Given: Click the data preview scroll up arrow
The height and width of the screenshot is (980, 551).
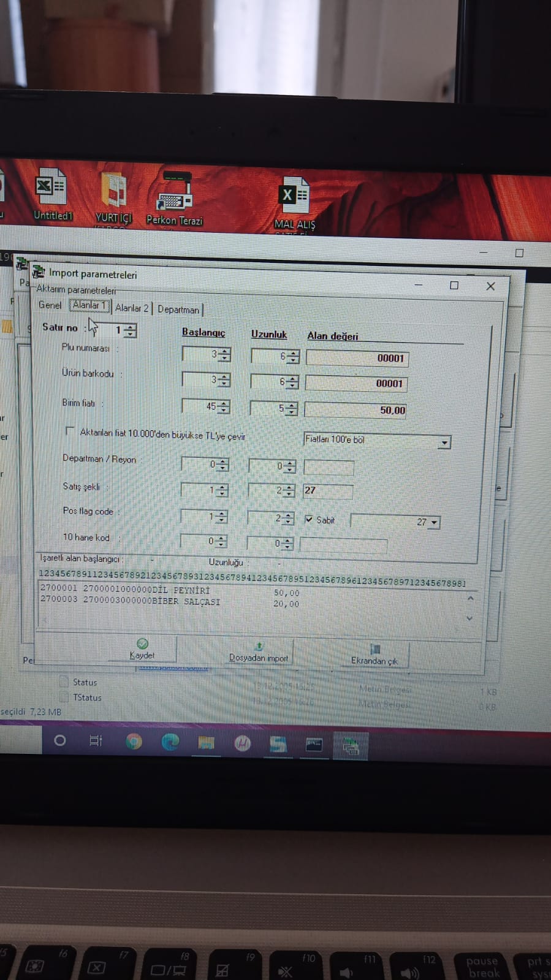Looking at the screenshot, I should pos(470,599).
